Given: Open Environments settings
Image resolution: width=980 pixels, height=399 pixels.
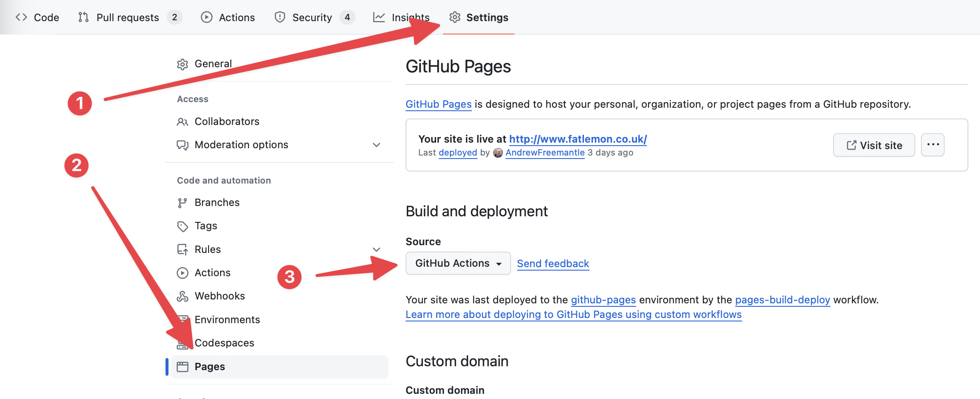Looking at the screenshot, I should (279, 320).
